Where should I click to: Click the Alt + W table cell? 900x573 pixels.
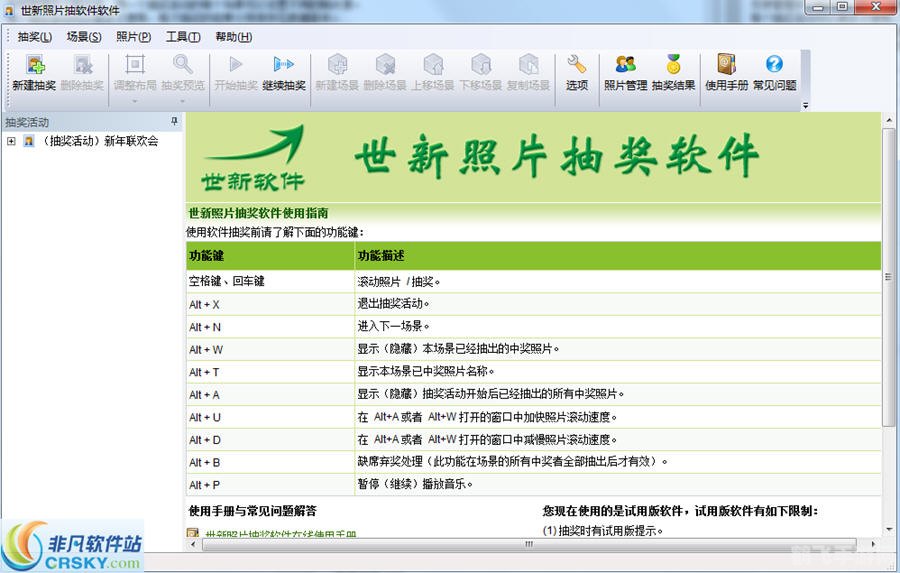[x=270, y=349]
